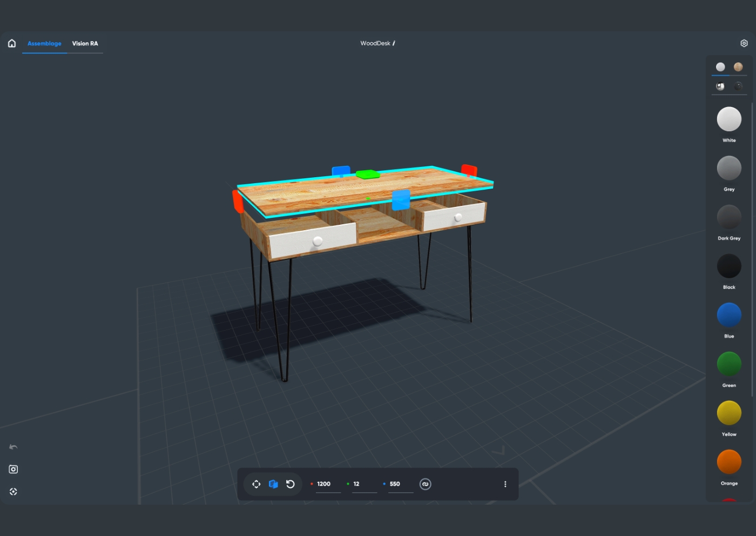
Task: Apply the Orange material swatch
Action: (x=729, y=462)
